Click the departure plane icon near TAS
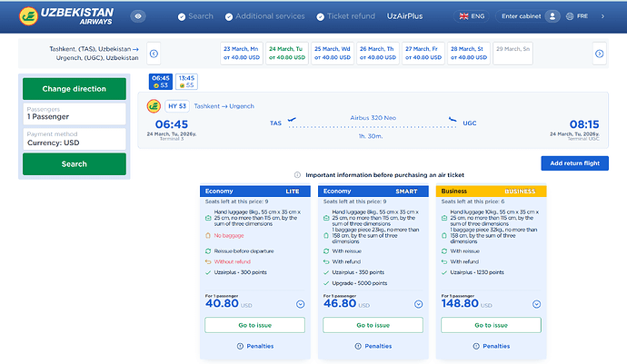The width and height of the screenshot is (627, 364). click(292, 119)
